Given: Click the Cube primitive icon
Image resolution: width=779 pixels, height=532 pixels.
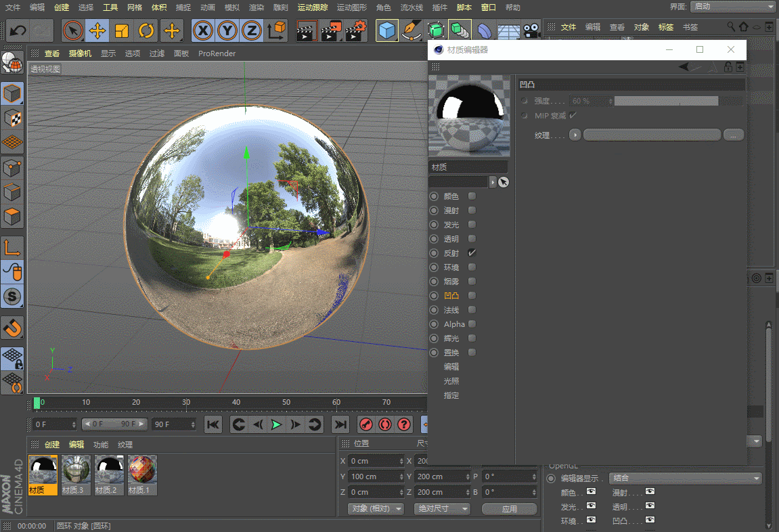Looking at the screenshot, I should [x=387, y=30].
